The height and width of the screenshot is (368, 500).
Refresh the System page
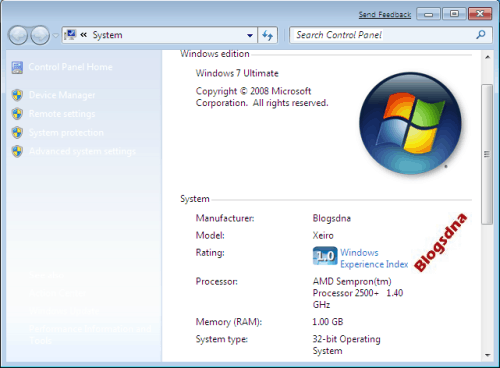point(267,35)
